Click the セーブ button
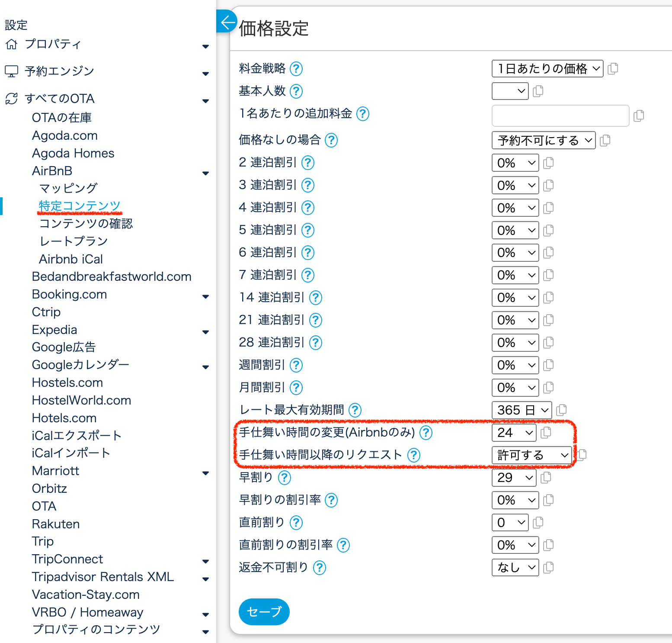This screenshot has height=643, width=672. (264, 612)
